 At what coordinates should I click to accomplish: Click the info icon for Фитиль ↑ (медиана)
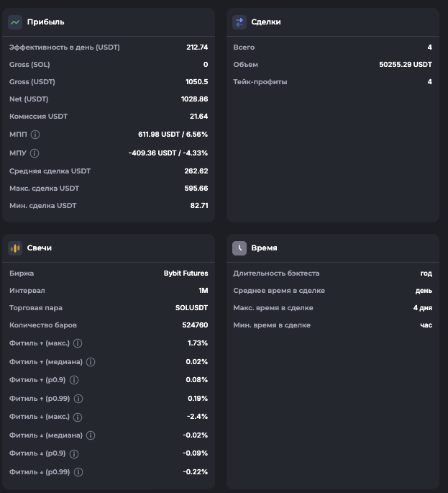point(91,362)
